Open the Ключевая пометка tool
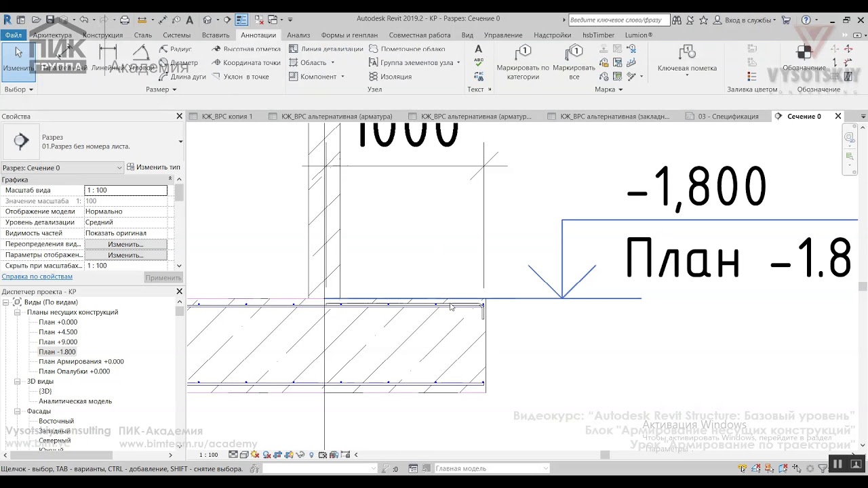 click(x=687, y=60)
